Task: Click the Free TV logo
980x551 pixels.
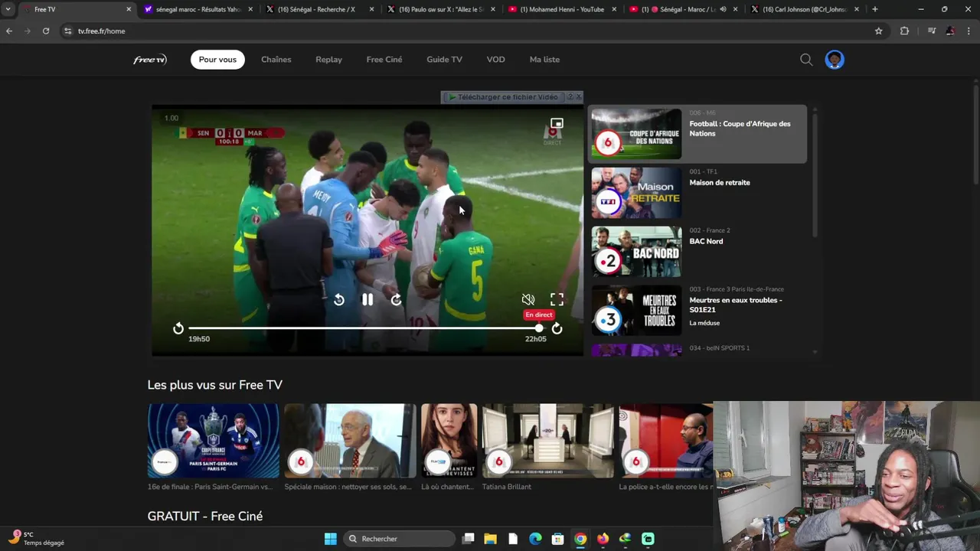Action: point(150,60)
